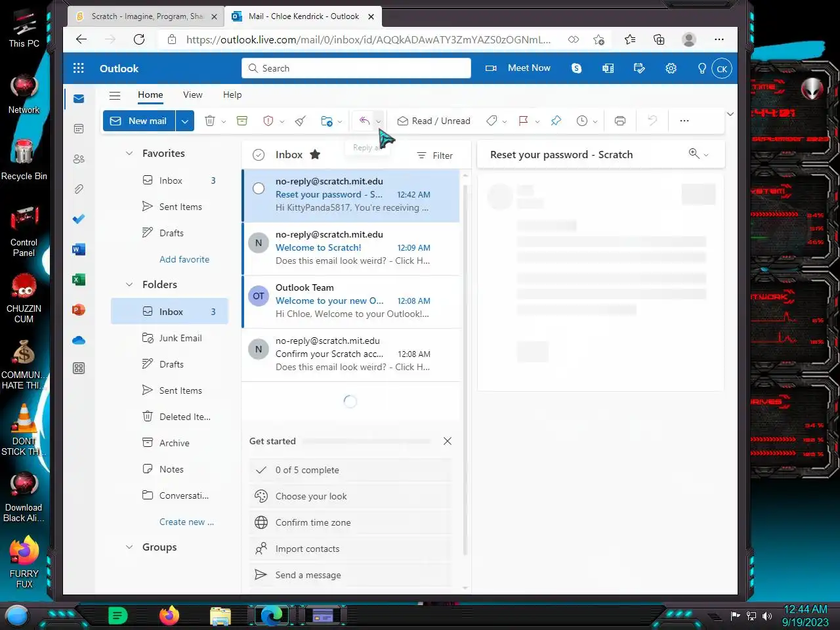840x630 pixels.
Task: Toggle Read / Unread status
Action: tap(434, 121)
